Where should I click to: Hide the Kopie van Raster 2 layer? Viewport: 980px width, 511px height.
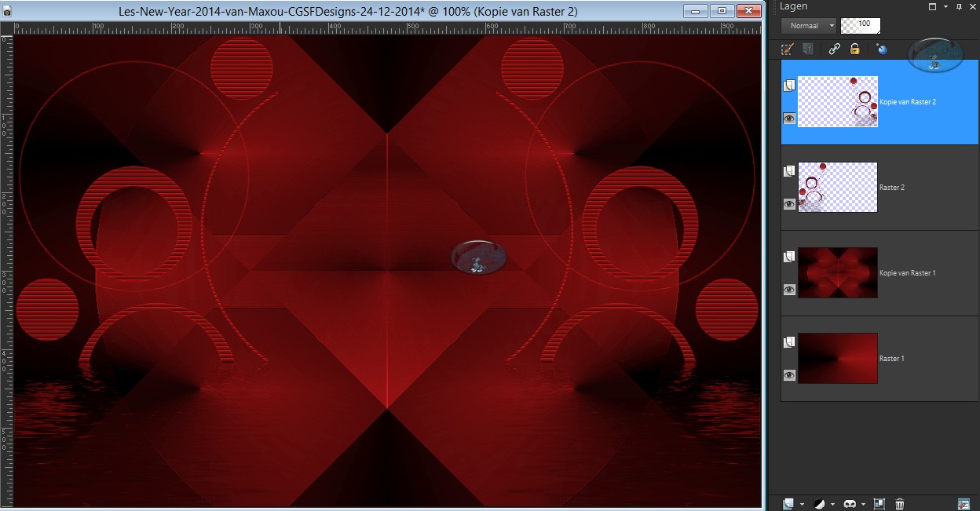[790, 119]
